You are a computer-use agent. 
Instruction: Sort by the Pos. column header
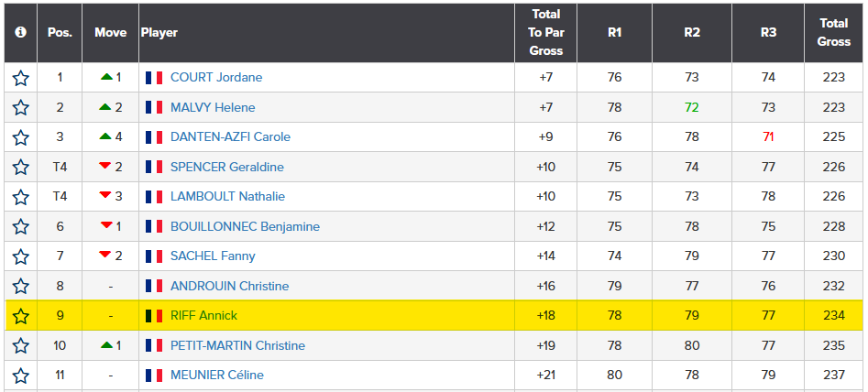(x=60, y=33)
